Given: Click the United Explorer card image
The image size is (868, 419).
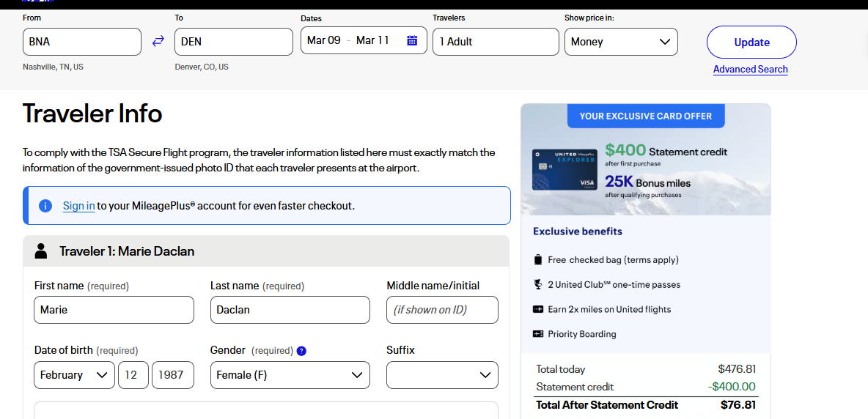Looking at the screenshot, I should 563,170.
